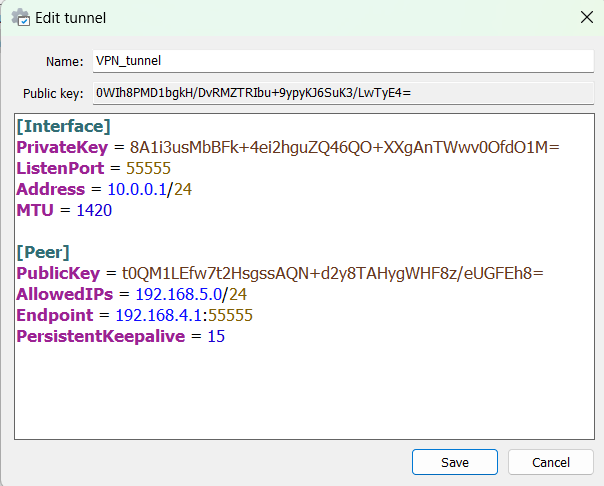Image resolution: width=604 pixels, height=486 pixels.
Task: Click the Address keyword
Action: [x=50, y=189]
